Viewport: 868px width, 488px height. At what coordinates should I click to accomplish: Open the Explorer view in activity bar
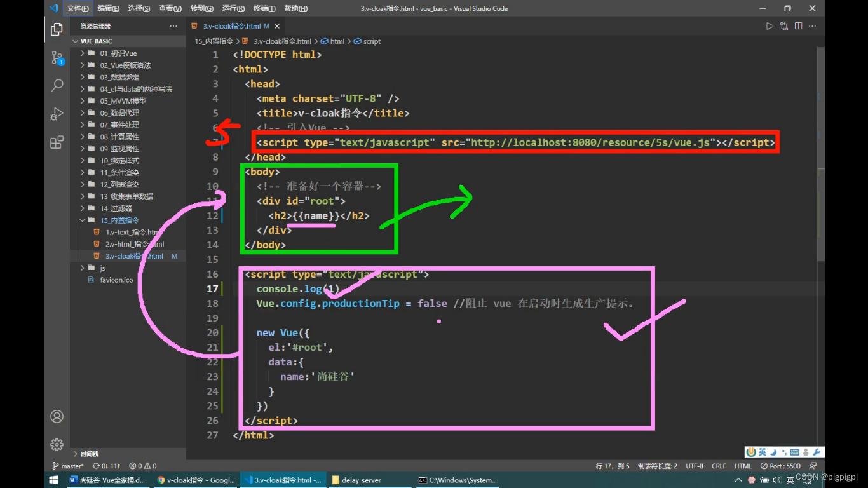[57, 29]
